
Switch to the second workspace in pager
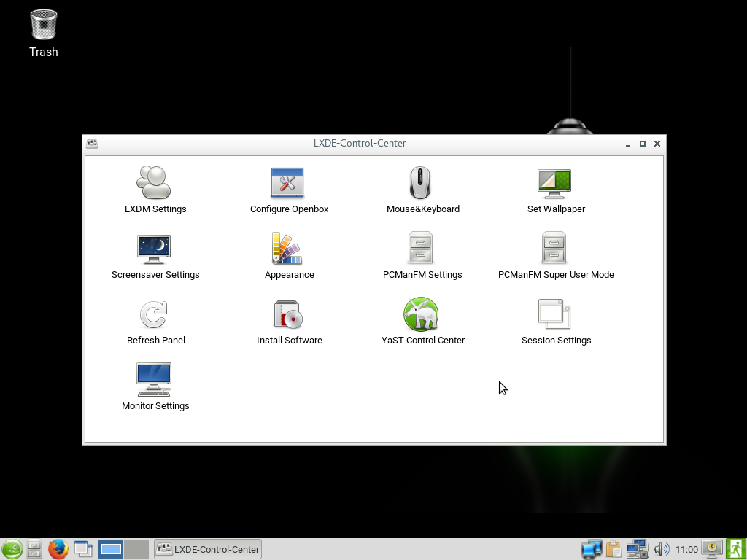(136, 549)
